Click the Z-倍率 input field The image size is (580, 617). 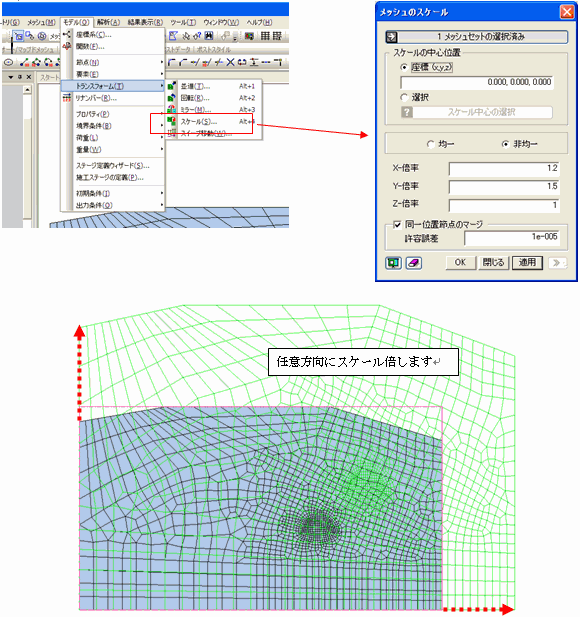[x=504, y=205]
